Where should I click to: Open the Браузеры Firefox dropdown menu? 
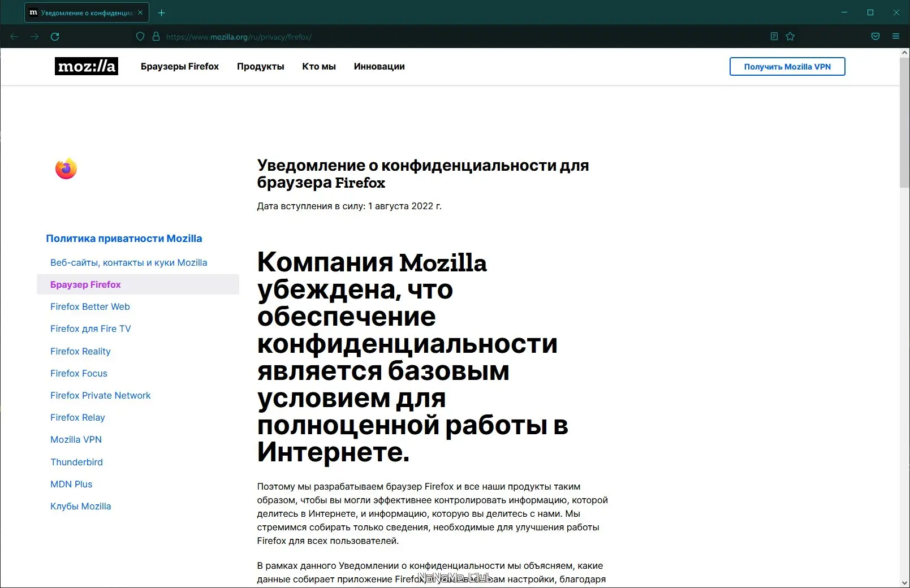(x=180, y=66)
